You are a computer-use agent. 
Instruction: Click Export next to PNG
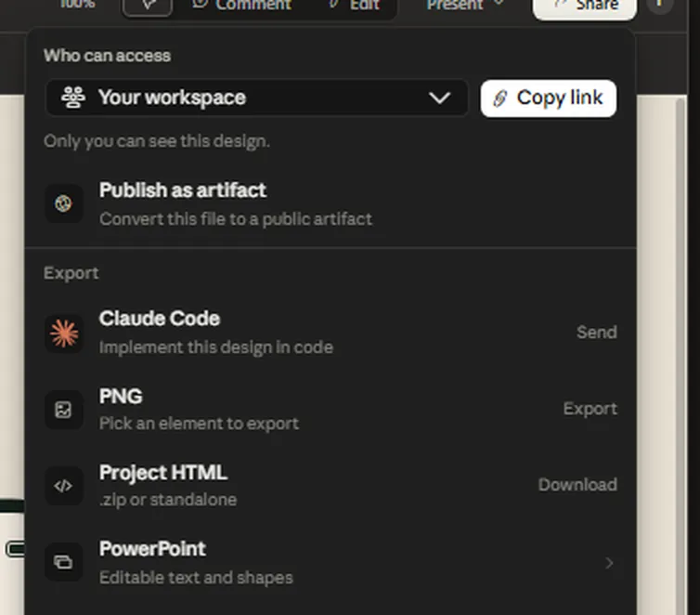pos(590,409)
